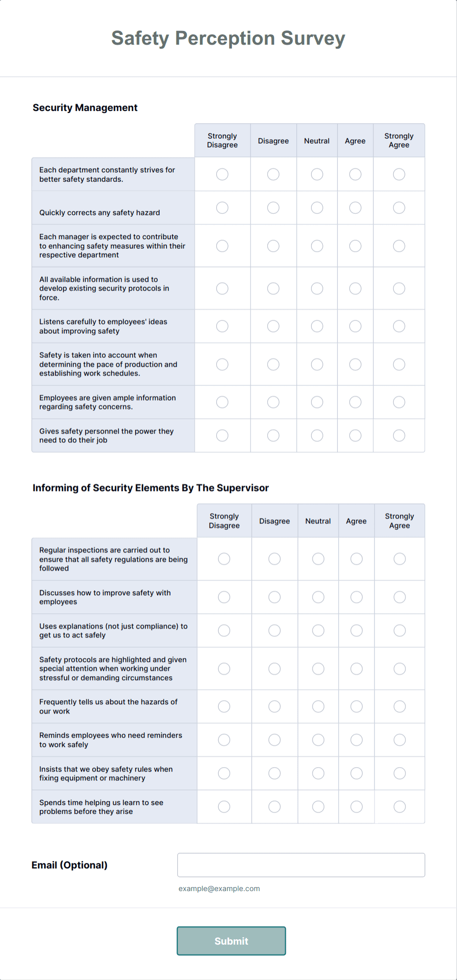Select Agree for reminding employees to work safely
457x980 pixels.
pos(356,740)
